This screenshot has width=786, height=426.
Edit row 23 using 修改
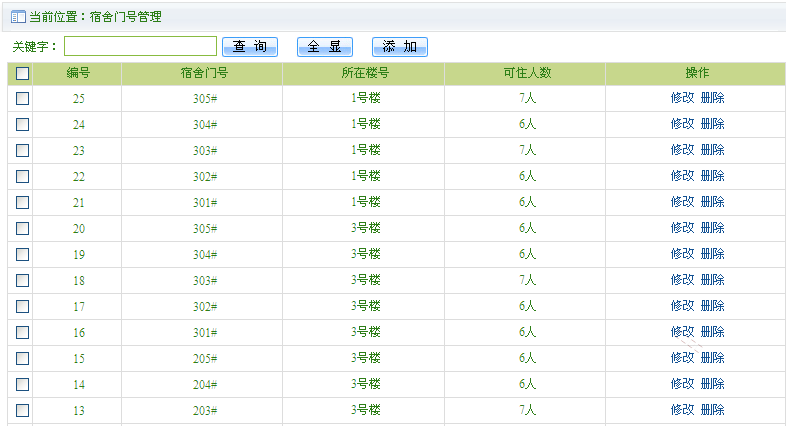[682, 150]
